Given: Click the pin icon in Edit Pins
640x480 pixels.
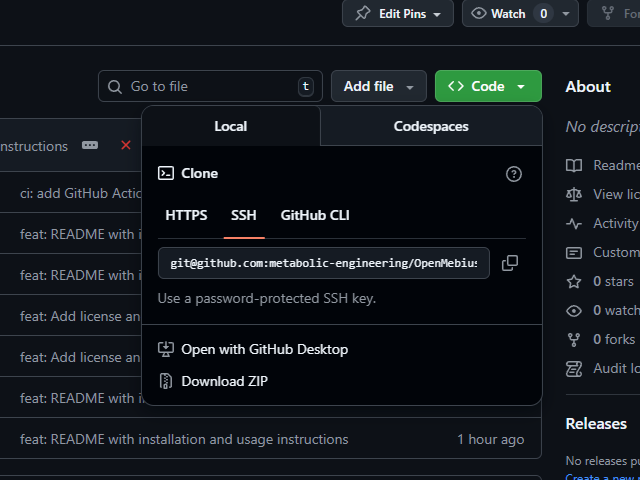Looking at the screenshot, I should (362, 13).
